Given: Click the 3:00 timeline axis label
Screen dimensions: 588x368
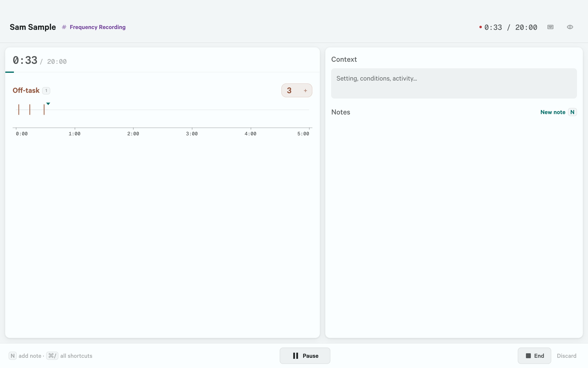Looking at the screenshot, I should 192,134.
